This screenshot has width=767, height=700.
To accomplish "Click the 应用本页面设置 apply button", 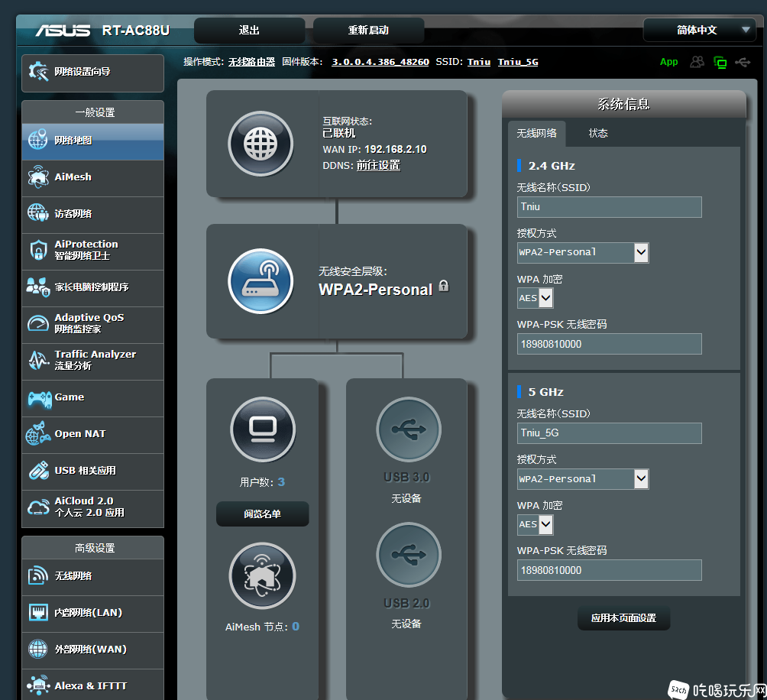I will (x=623, y=617).
